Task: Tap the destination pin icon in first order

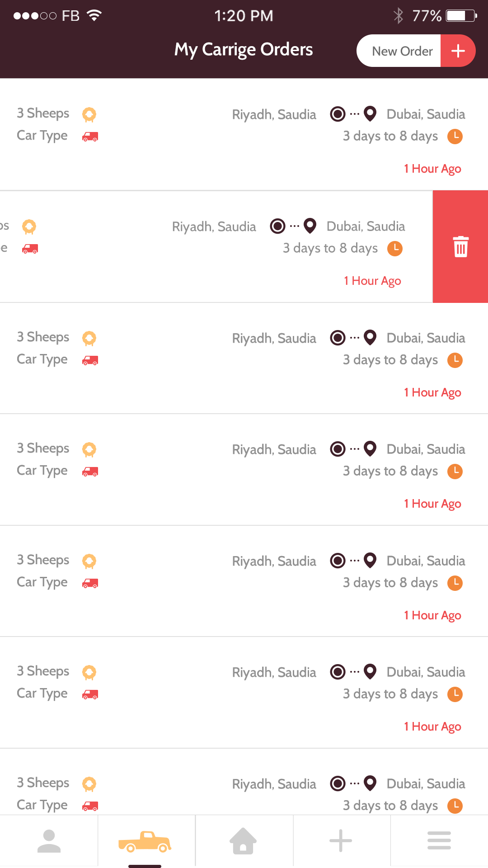Action: [x=370, y=114]
